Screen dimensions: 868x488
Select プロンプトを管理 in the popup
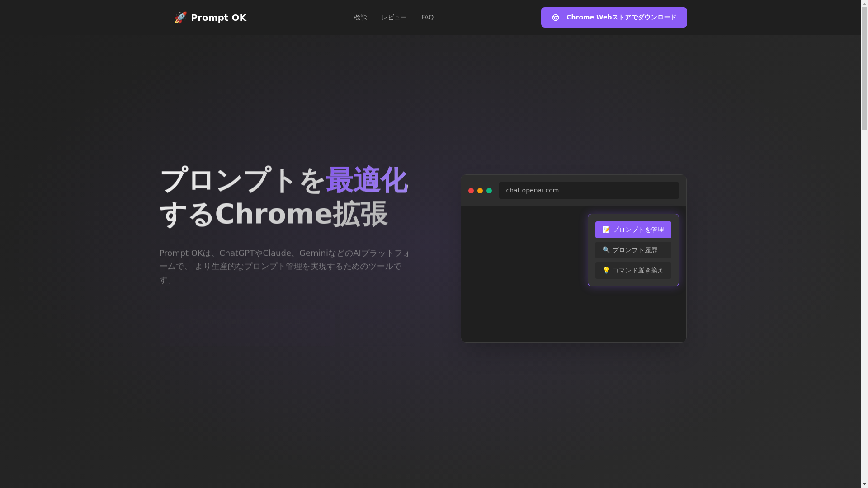pos(633,230)
